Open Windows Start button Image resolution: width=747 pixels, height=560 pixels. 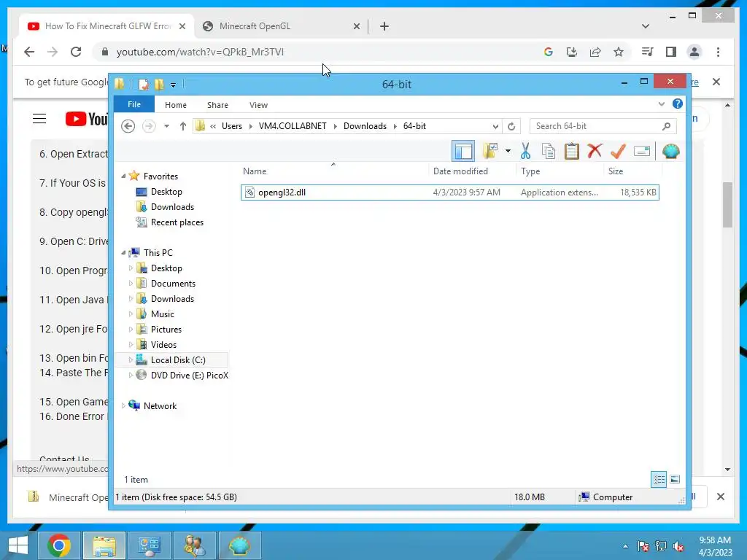coord(18,545)
